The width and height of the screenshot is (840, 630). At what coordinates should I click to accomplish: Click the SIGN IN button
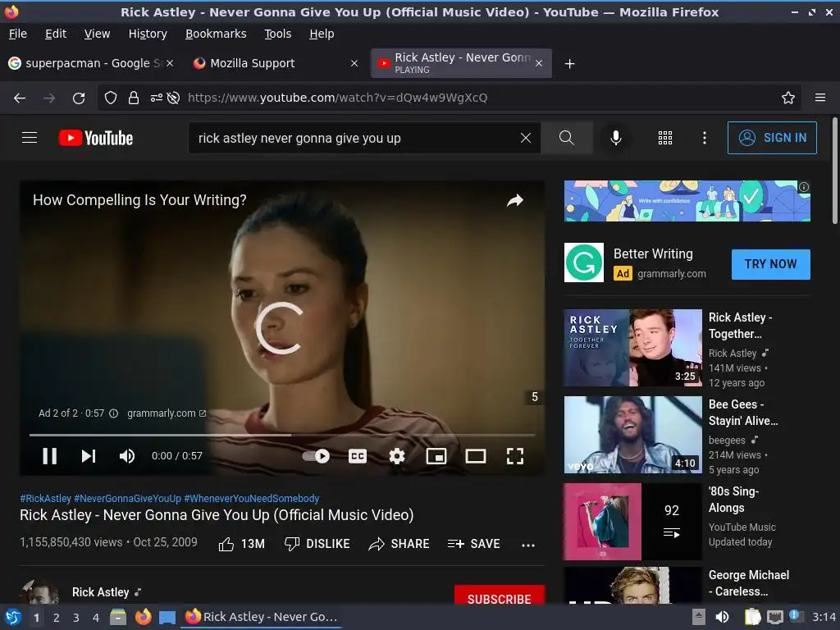coord(772,138)
